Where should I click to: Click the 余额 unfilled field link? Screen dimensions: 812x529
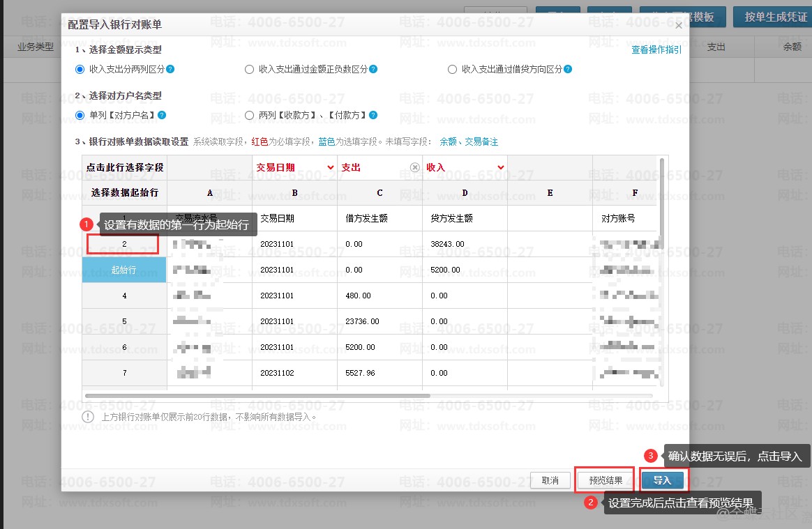coord(448,141)
